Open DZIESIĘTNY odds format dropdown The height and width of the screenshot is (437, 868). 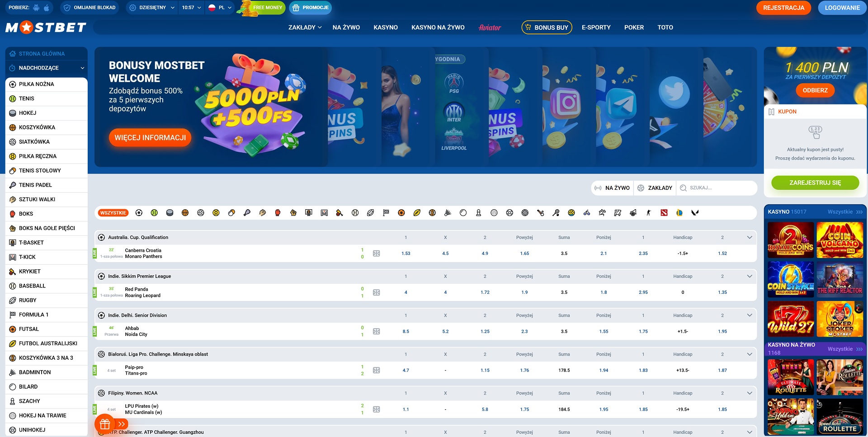152,8
